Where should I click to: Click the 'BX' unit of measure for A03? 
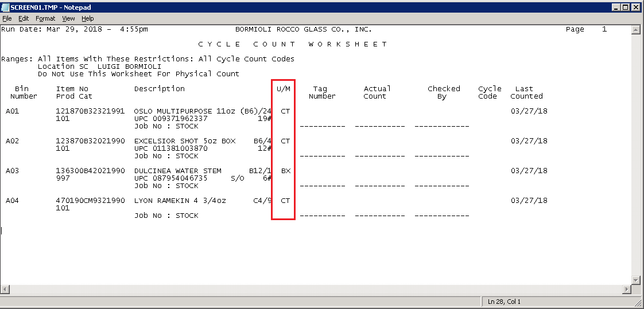click(286, 171)
